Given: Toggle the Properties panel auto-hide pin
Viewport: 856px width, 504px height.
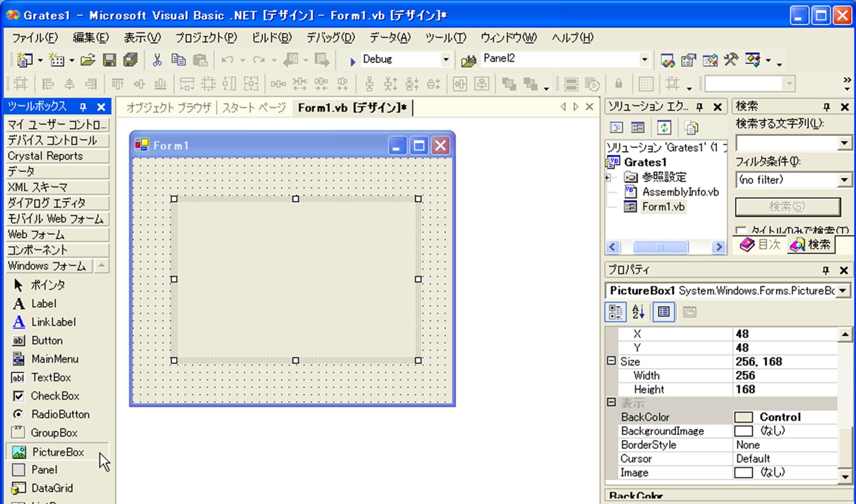Looking at the screenshot, I should 825,270.
